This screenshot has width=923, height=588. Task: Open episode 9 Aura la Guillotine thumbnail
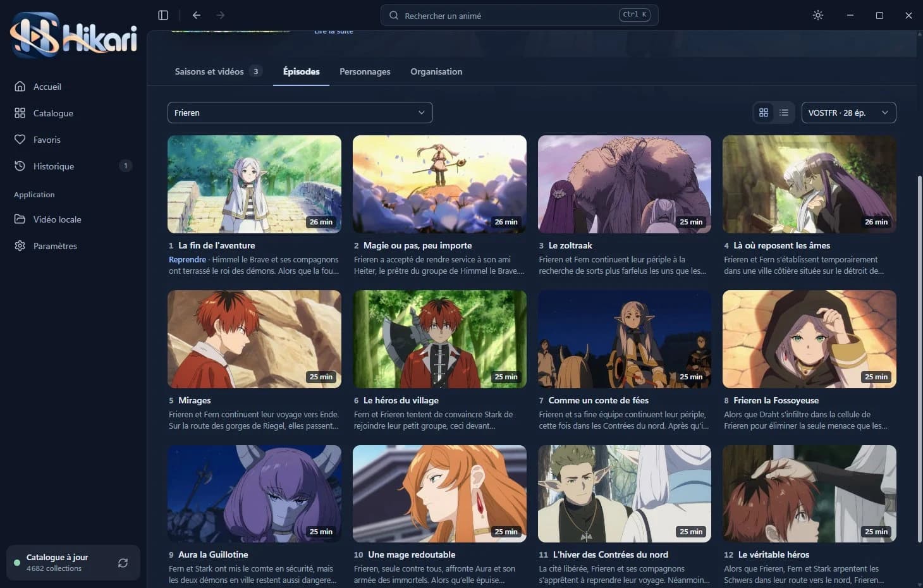click(x=254, y=494)
